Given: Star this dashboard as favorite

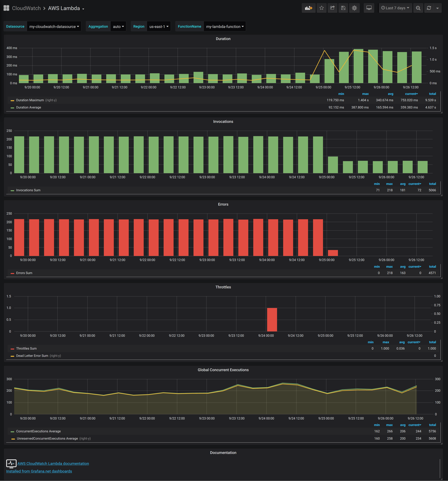Looking at the screenshot, I should pyautogui.click(x=321, y=8).
